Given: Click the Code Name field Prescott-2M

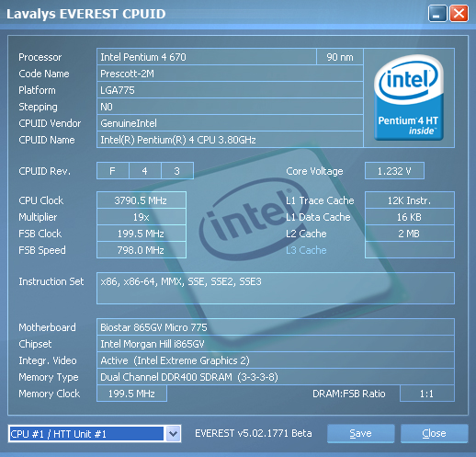Looking at the screenshot, I should point(230,74).
